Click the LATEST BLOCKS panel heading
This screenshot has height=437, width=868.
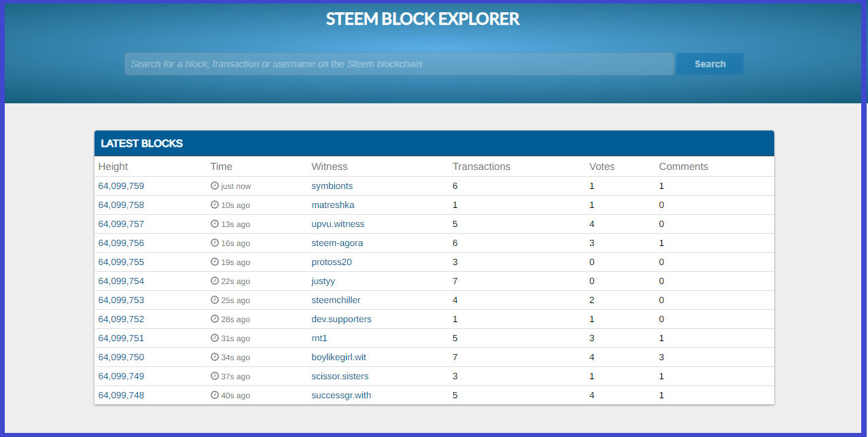coord(141,143)
